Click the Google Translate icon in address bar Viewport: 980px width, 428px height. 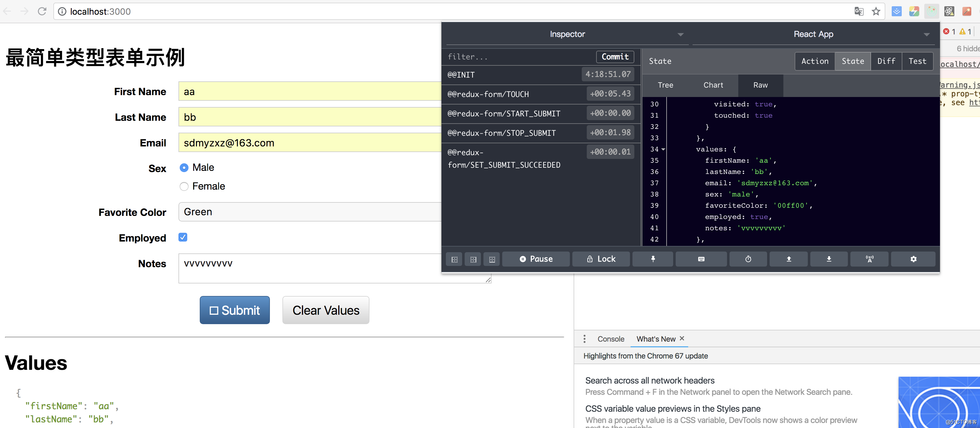tap(859, 11)
